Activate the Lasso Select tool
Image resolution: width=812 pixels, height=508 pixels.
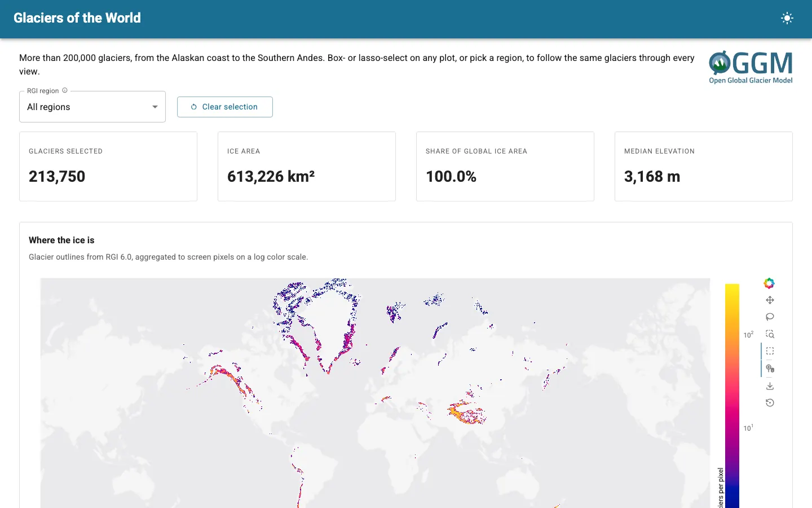coord(770,317)
